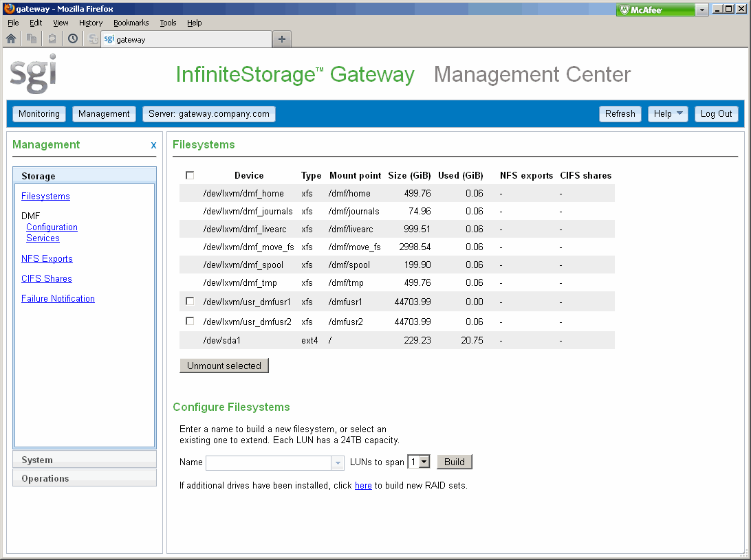The height and width of the screenshot is (560, 751).
Task: Check the /dev/lxvm/usr_dmfusr2 checkbox
Action: point(190,321)
